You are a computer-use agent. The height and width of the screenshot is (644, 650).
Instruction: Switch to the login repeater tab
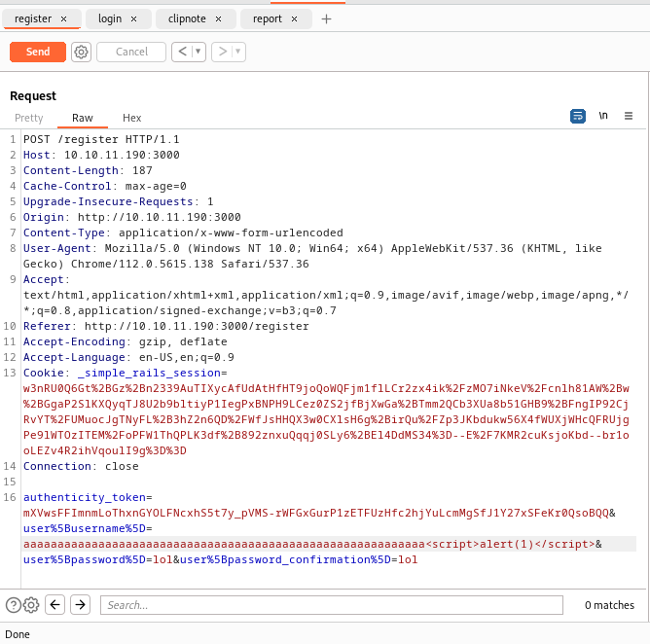[110, 18]
